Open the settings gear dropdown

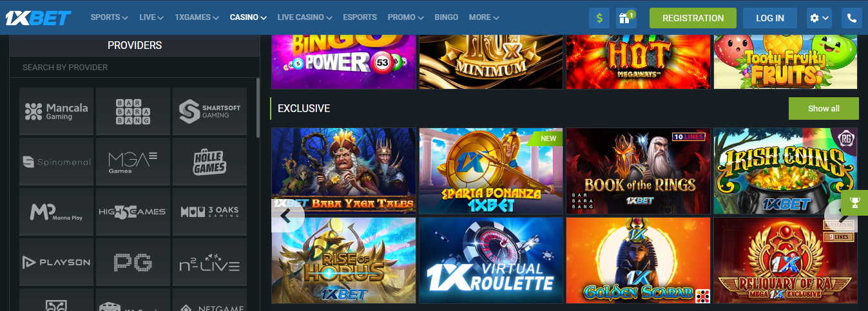(820, 18)
